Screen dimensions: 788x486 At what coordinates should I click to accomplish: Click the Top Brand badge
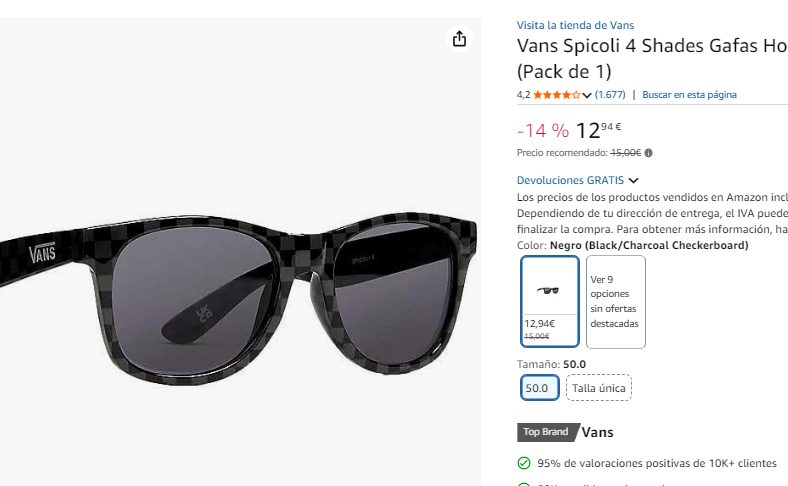pos(546,433)
